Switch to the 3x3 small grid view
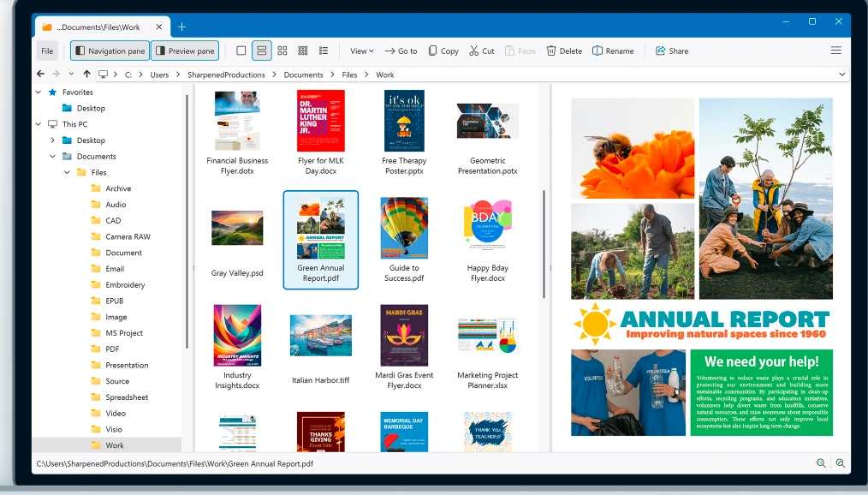This screenshot has width=868, height=495. click(303, 51)
